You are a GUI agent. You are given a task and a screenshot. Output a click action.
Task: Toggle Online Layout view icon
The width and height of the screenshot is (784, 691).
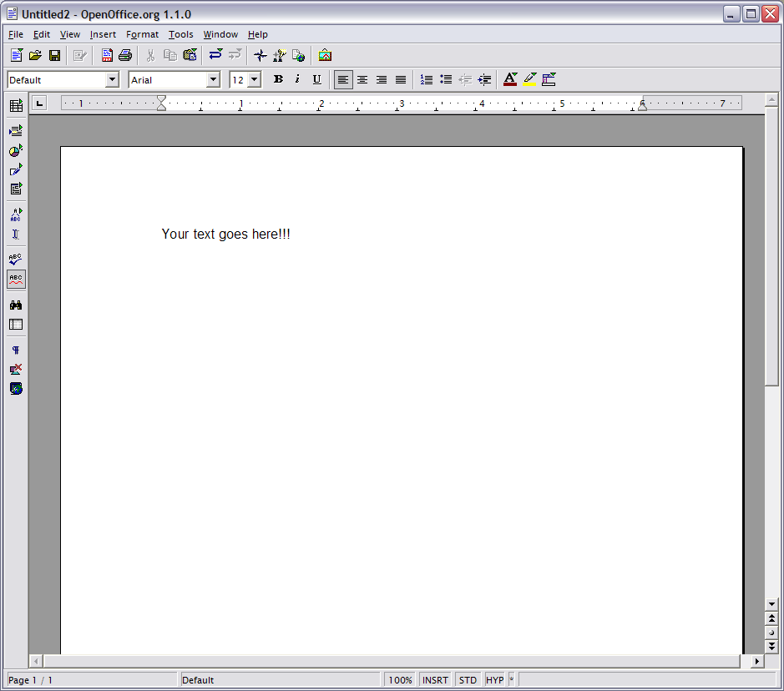[16, 389]
